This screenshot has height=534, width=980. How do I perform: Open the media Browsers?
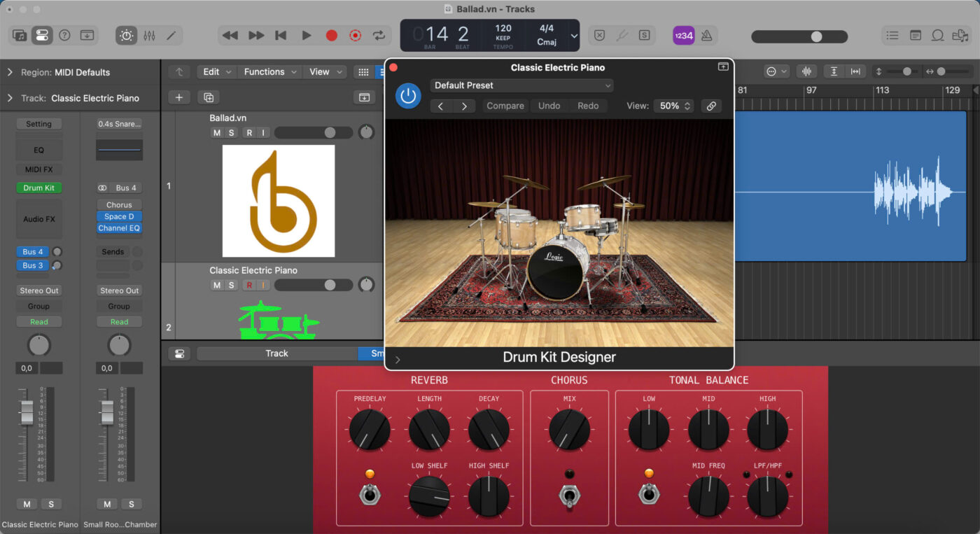click(x=960, y=35)
